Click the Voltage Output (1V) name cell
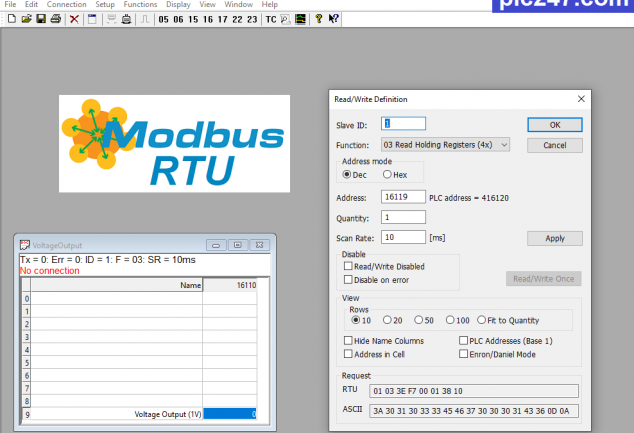634x433 pixels. pos(117,414)
